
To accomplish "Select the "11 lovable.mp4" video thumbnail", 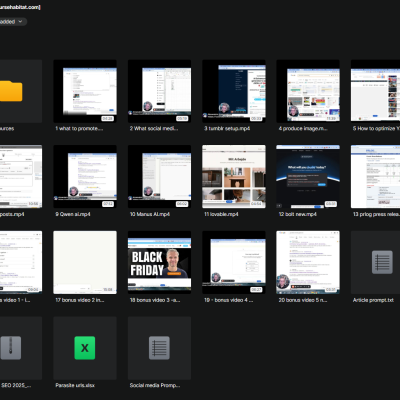I will click(x=234, y=177).
